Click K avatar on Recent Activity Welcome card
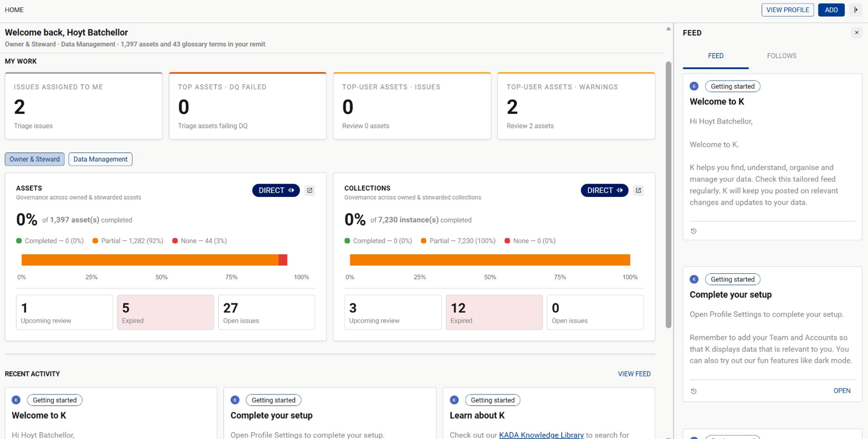Viewport: 868px width, 439px height. 16,400
